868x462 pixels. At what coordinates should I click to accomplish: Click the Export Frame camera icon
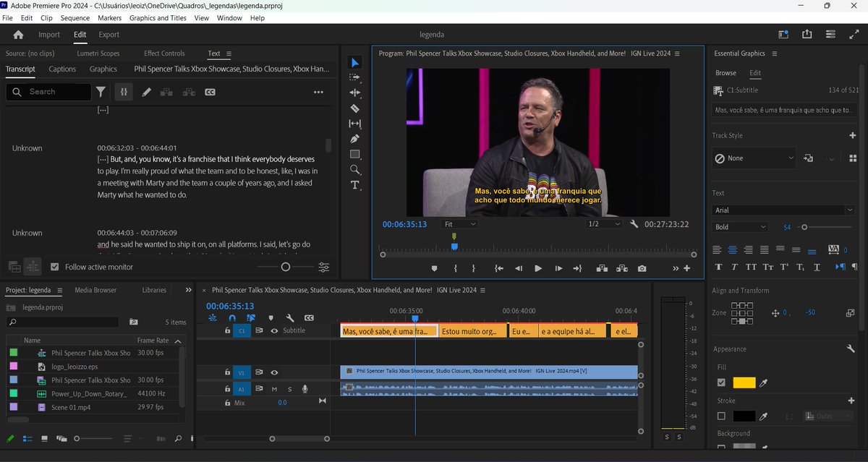point(642,268)
